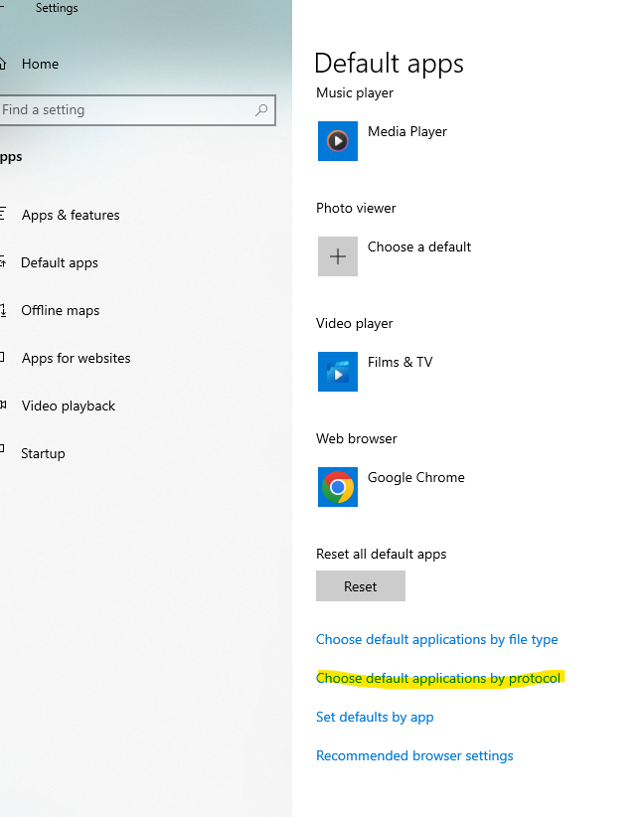Open the Recommended browser settings link

[414, 755]
